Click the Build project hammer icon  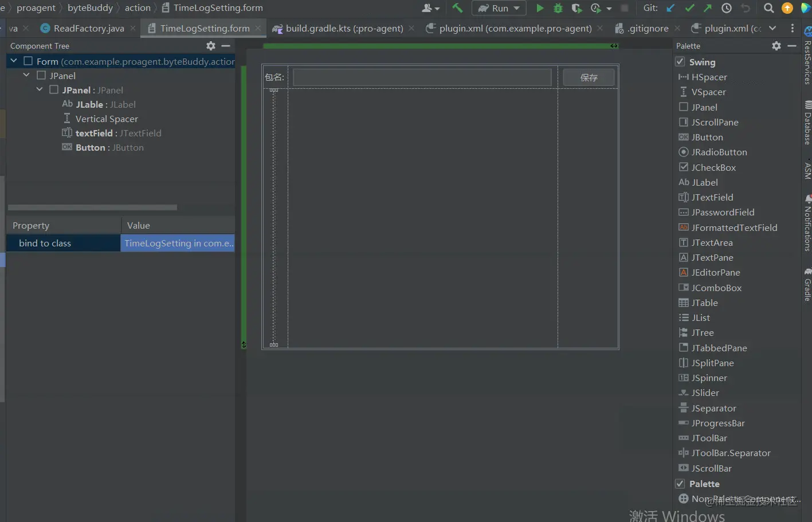point(457,8)
